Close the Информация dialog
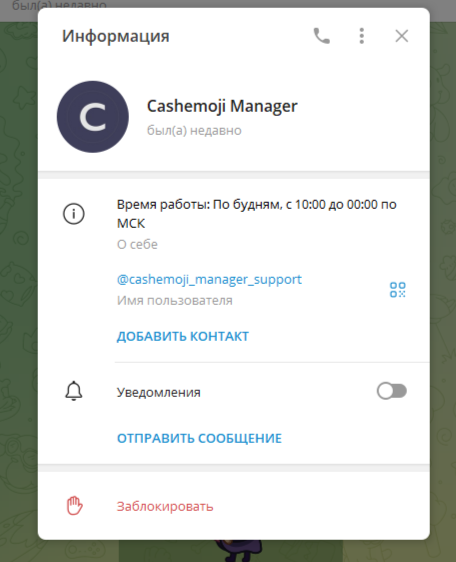Image resolution: width=456 pixels, height=562 pixels. [x=402, y=36]
